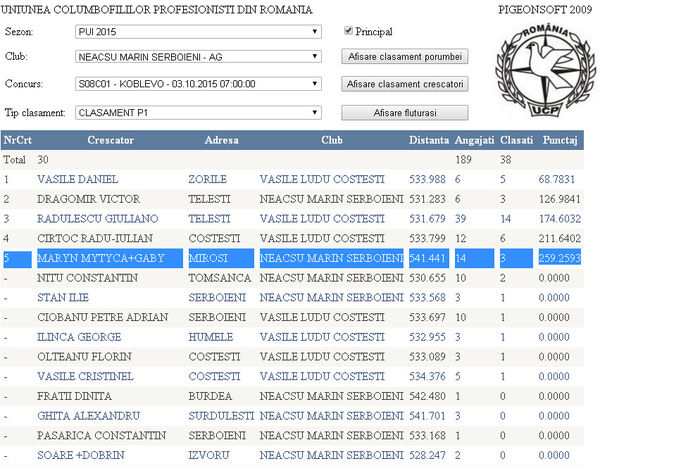Open GHITA ALEXANDRU breeder link

click(88, 415)
